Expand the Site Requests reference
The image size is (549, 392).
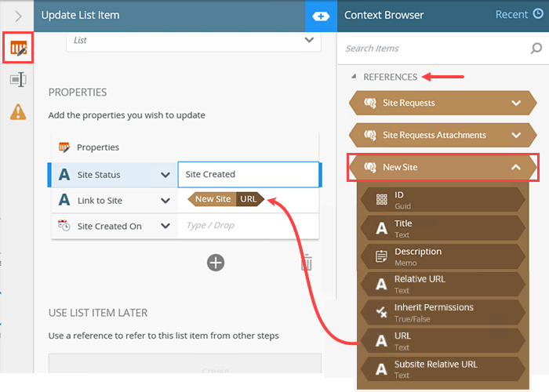516,103
